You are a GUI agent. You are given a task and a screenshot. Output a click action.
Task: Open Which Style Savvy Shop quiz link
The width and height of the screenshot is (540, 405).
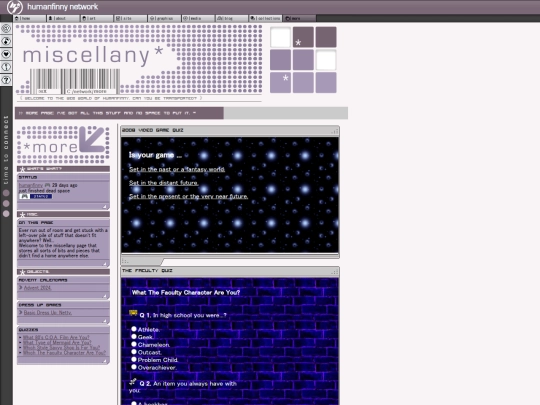61,347
